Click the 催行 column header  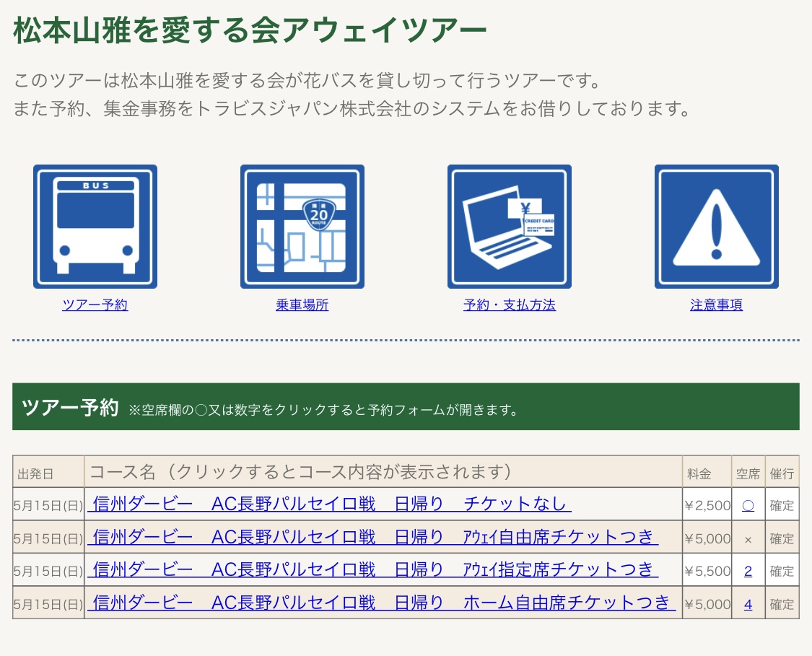(x=782, y=473)
